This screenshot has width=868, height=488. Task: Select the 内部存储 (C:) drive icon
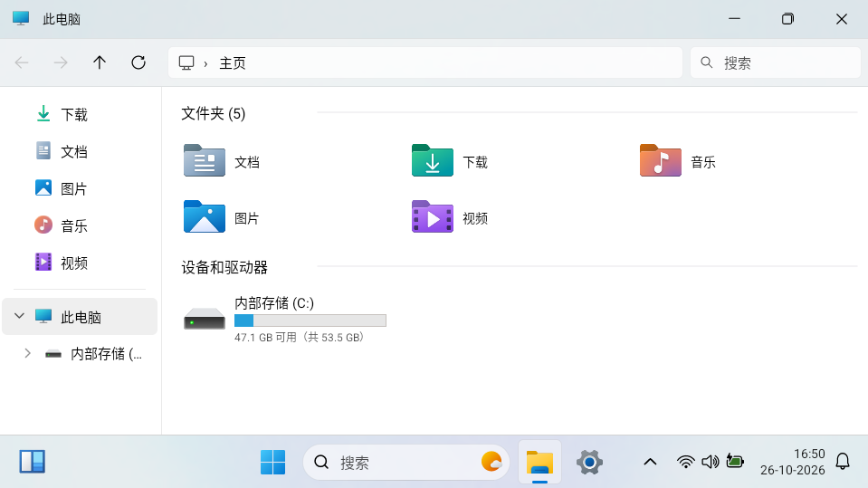pos(205,319)
